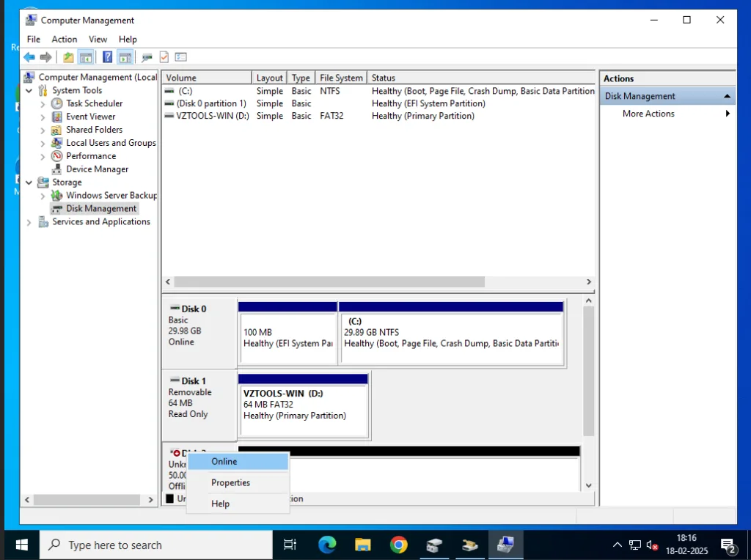Click the connect/refresh toolbar icon
This screenshot has width=751, height=560.
(147, 57)
